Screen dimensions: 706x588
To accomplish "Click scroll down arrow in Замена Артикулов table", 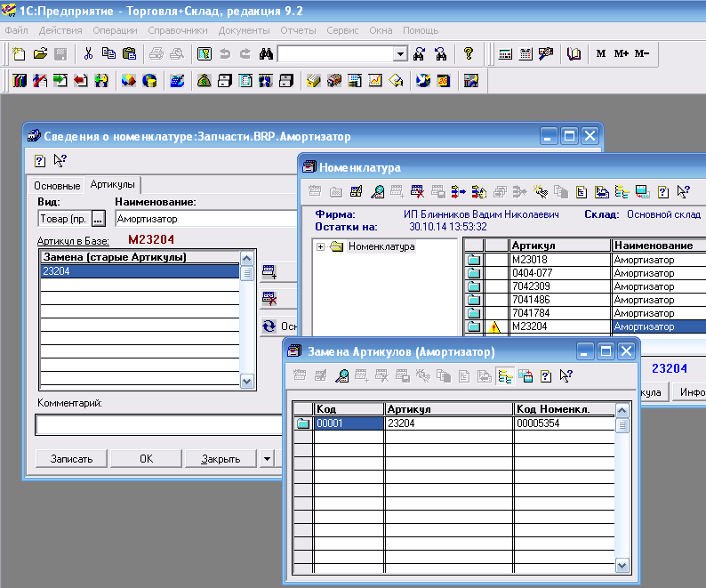I will (622, 566).
